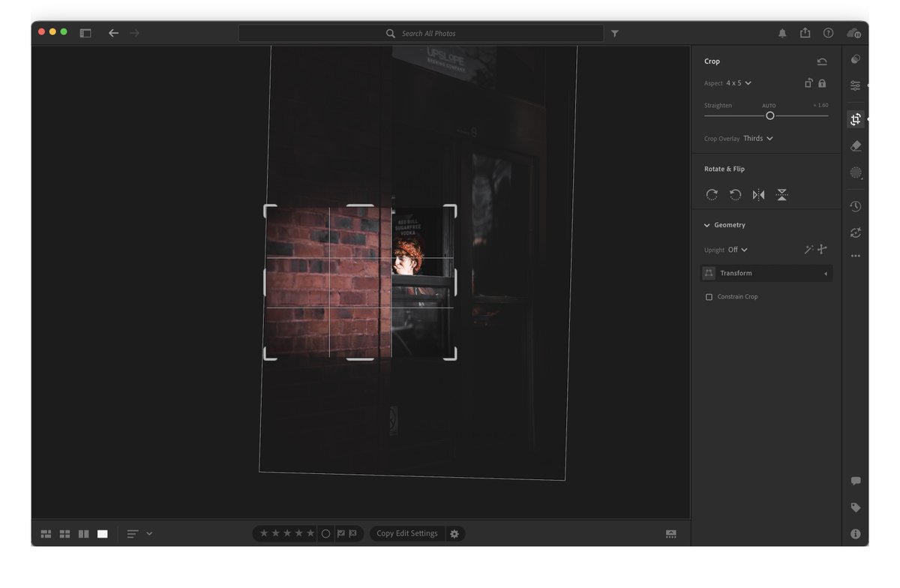Select the Crop tool icon
This screenshot has height=588, width=900.
coord(855,119)
